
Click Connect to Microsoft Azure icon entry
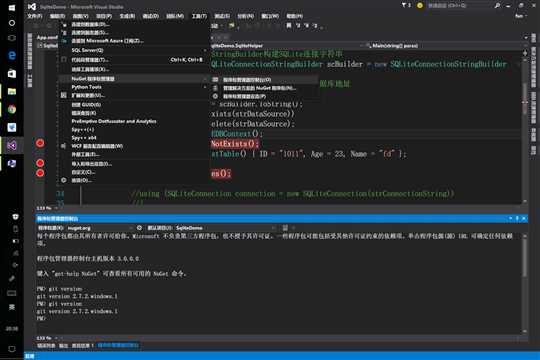click(134, 41)
